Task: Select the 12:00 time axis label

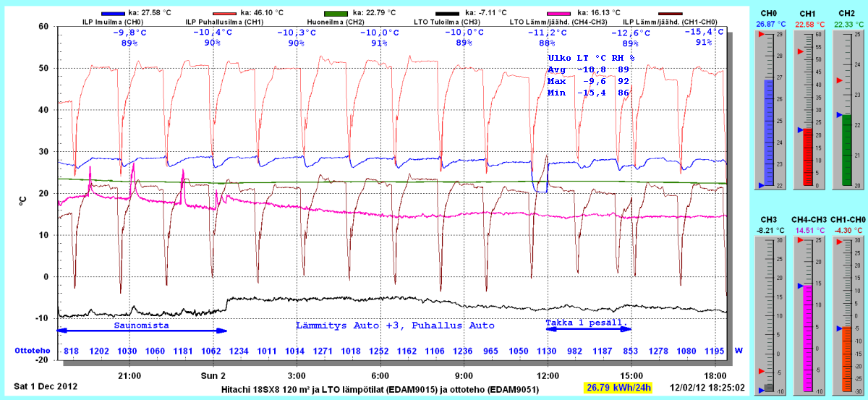Action: (548, 375)
